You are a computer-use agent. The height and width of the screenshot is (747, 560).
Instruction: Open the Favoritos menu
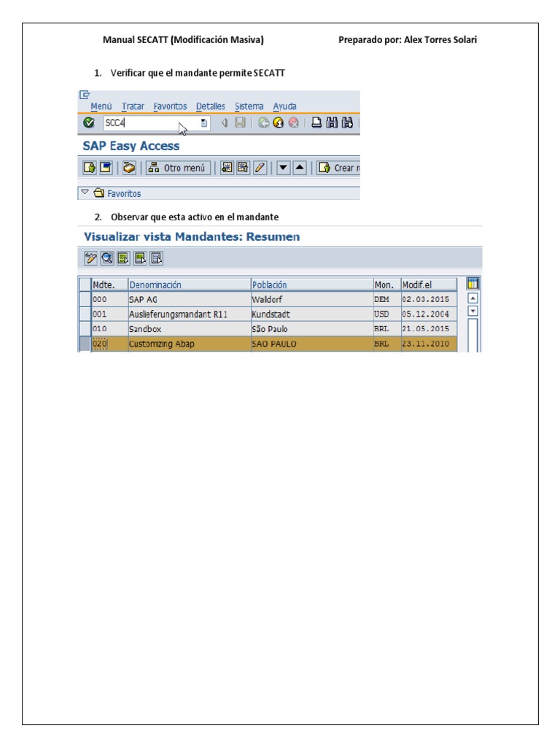pyautogui.click(x=170, y=107)
